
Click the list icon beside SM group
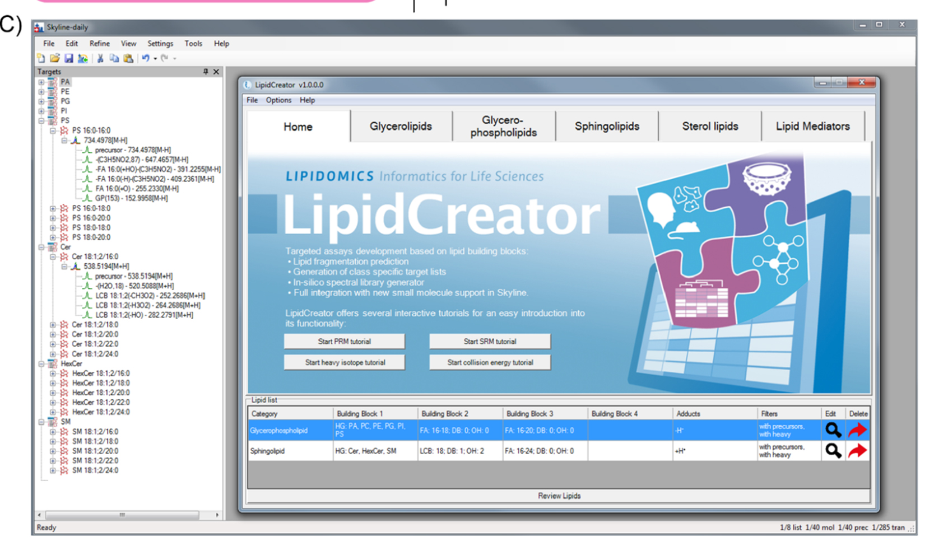coord(53,422)
